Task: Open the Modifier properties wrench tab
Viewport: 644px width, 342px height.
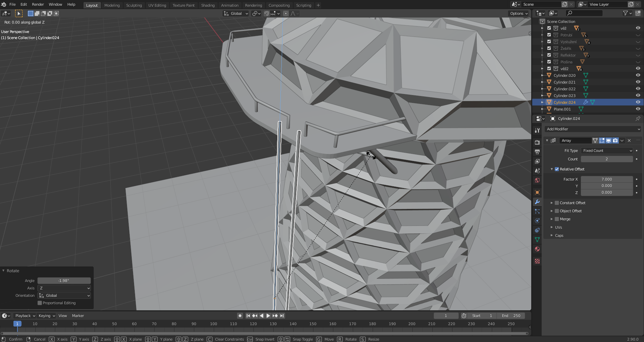Action: [x=537, y=202]
